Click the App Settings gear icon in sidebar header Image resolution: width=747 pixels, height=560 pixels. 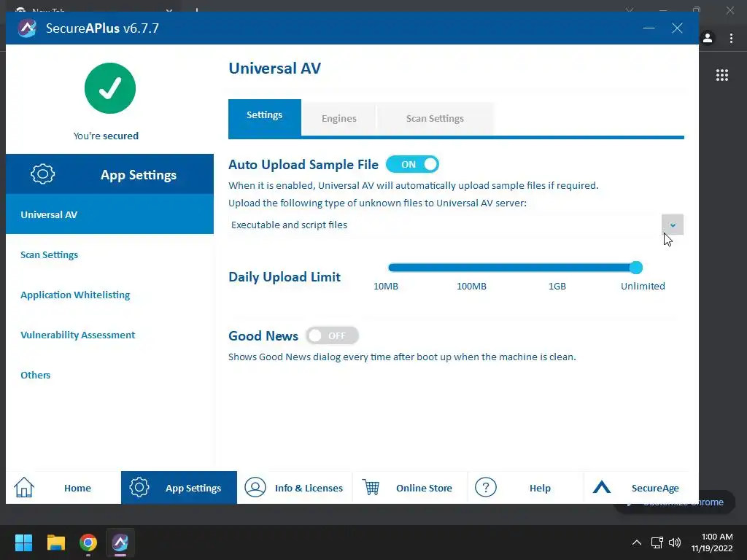[43, 174]
